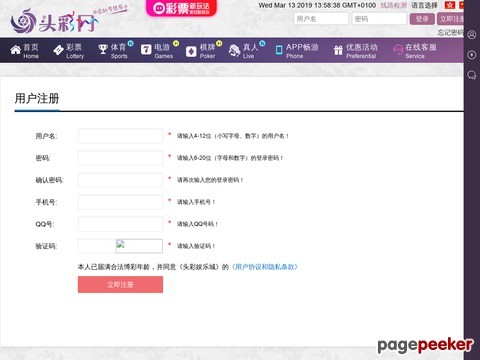The image size is (480, 360).
Task: Click the Lottery ticket icon
Action: tap(58, 50)
